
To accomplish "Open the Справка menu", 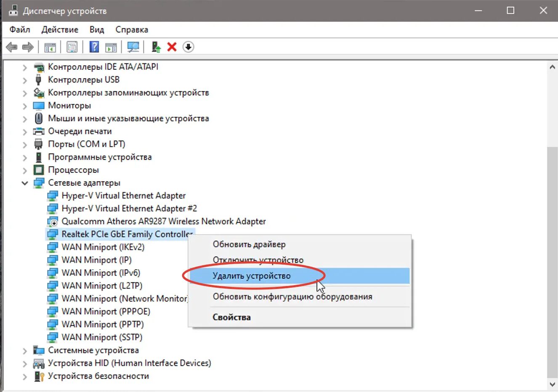I will (132, 29).
